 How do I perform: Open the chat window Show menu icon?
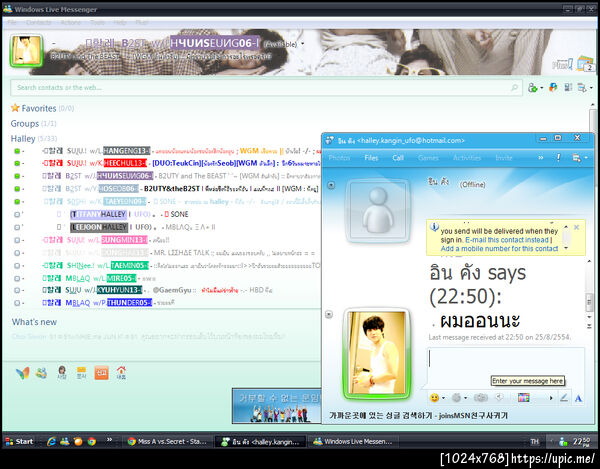coord(578,158)
